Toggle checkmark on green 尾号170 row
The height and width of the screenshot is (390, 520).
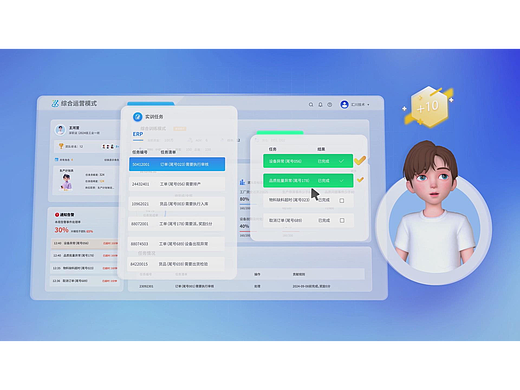(x=341, y=181)
